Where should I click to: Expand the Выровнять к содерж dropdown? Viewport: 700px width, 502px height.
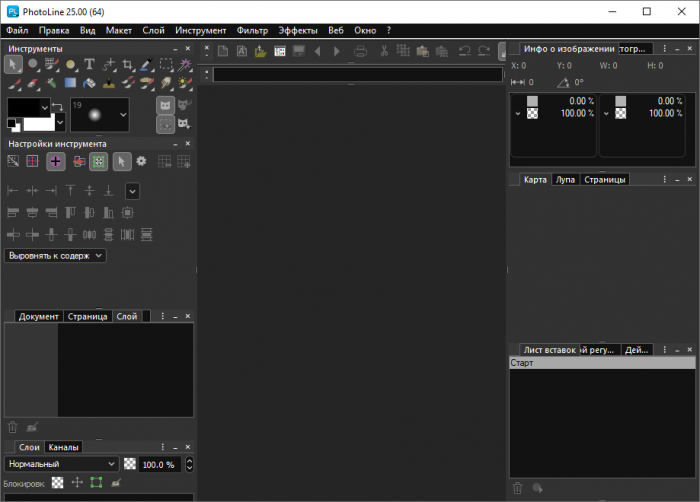pos(56,255)
